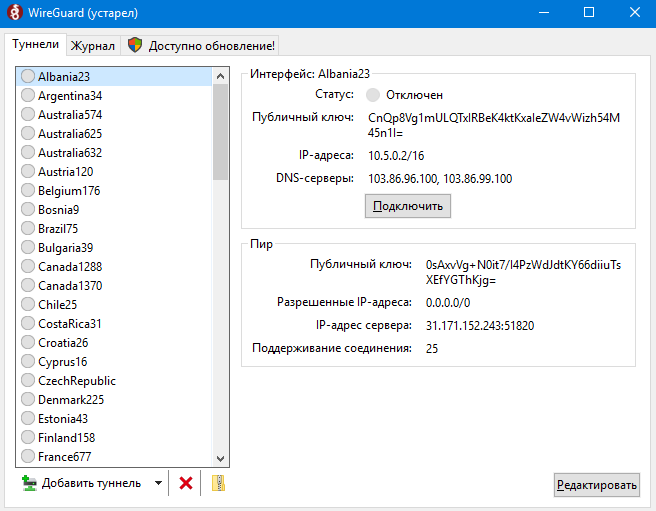Open the Журнал tab
This screenshot has height=511, width=656.
coord(93,46)
